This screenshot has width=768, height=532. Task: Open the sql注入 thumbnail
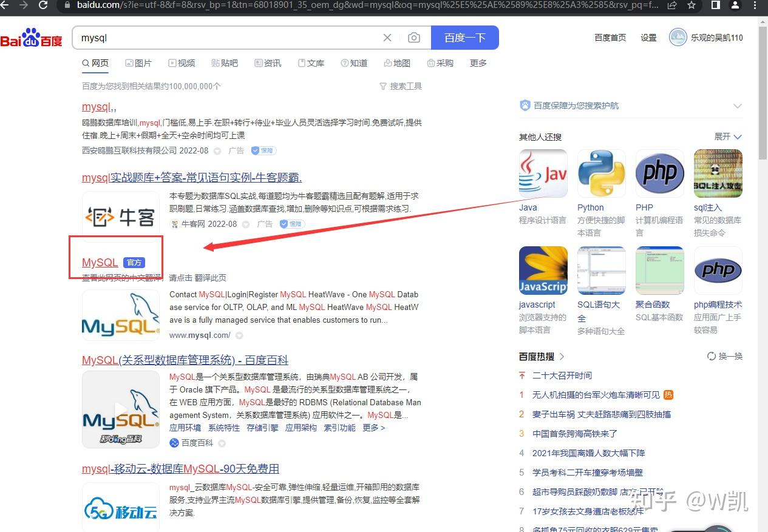(x=718, y=173)
